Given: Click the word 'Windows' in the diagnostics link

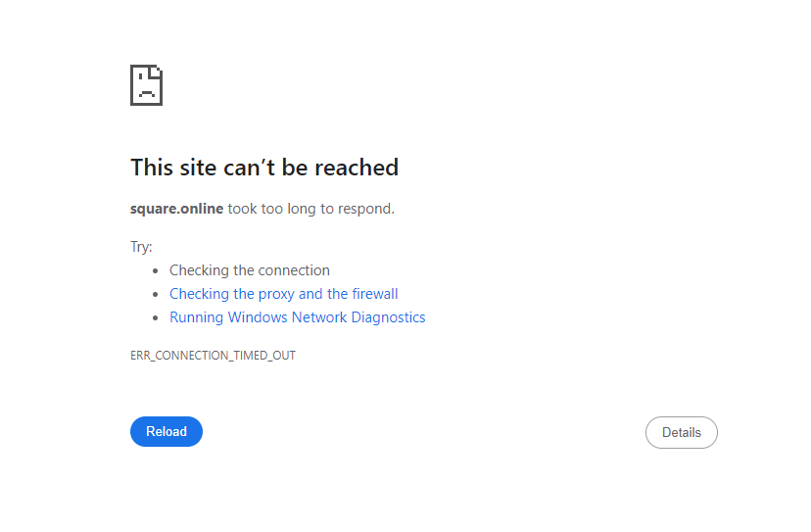Looking at the screenshot, I should tap(258, 317).
